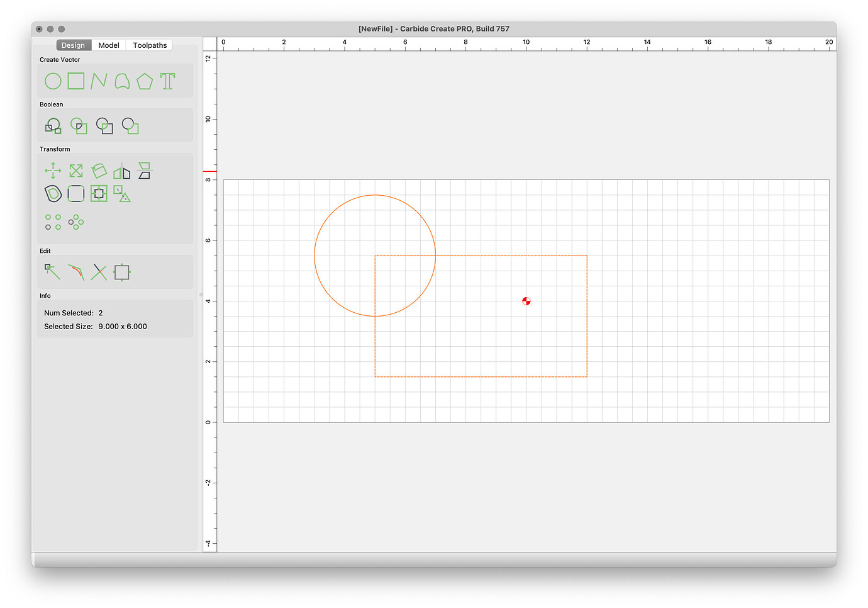Create a linear grid array

coord(53,222)
